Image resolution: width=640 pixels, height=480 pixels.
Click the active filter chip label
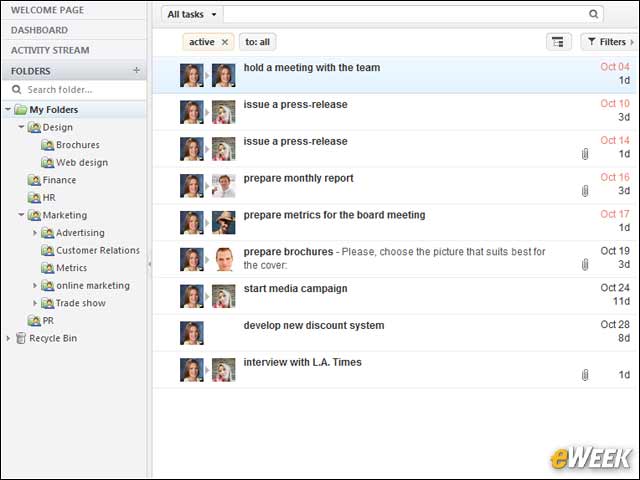[202, 42]
